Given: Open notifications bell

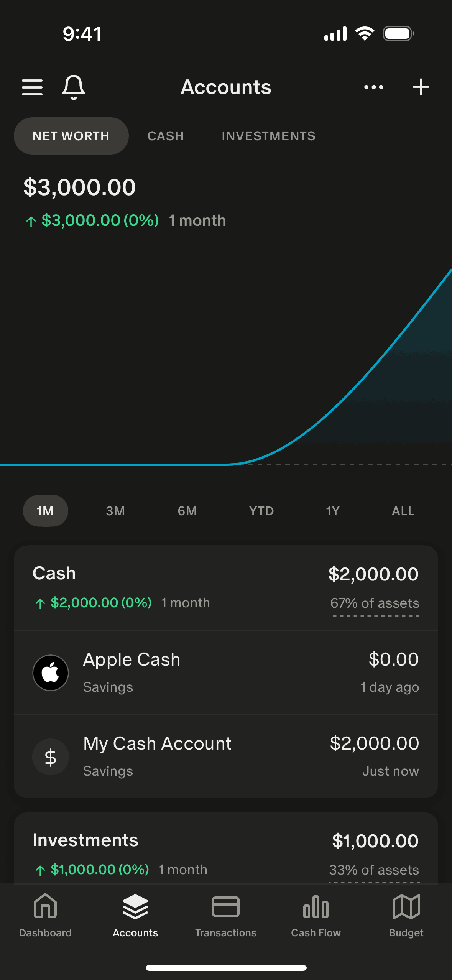Looking at the screenshot, I should tap(73, 87).
